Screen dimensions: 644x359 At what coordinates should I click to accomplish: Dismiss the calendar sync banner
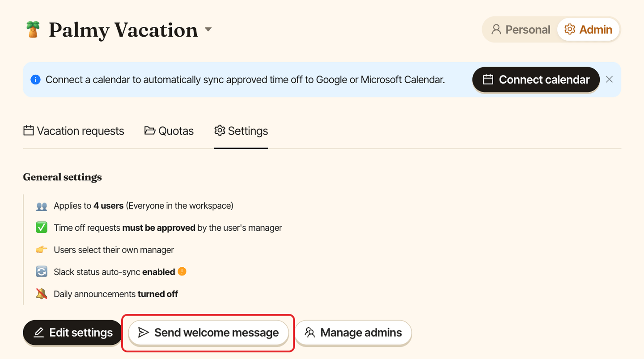[609, 80]
